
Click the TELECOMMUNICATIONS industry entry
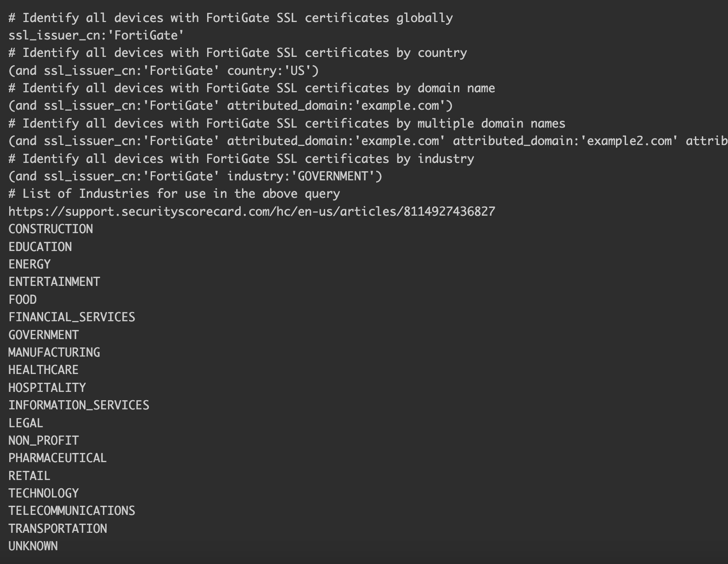pos(72,511)
